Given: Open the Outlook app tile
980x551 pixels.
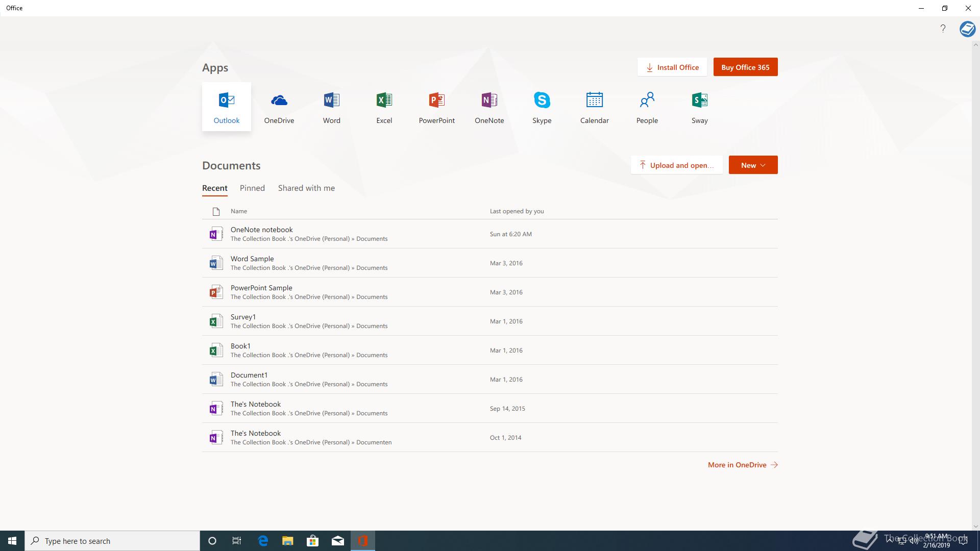Looking at the screenshot, I should pos(227,107).
